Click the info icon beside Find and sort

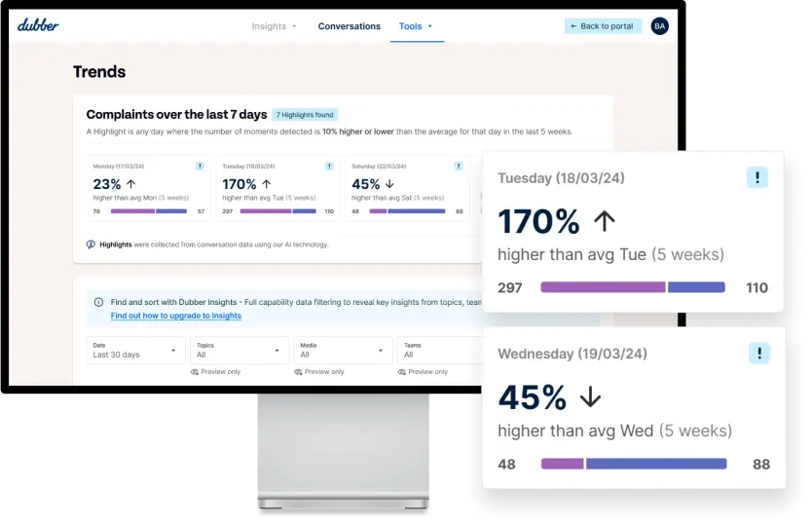pos(98,302)
